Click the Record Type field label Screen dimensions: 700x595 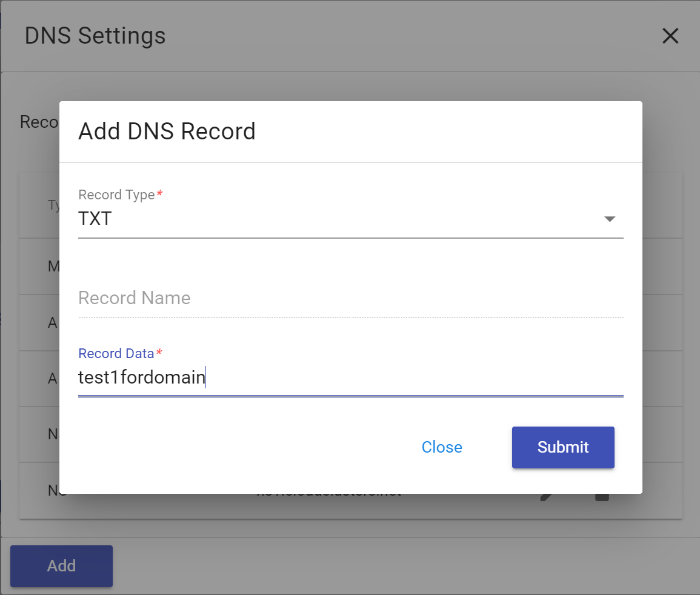(116, 194)
